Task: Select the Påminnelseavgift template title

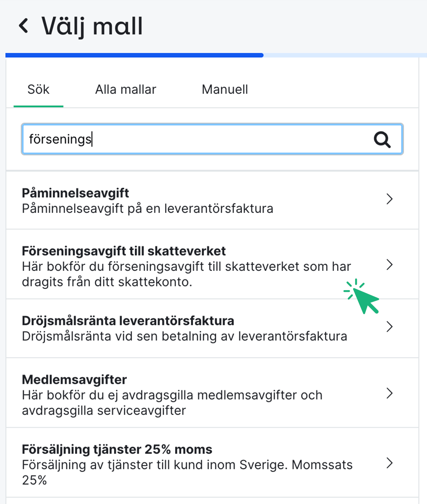Action: pyautogui.click(x=76, y=193)
